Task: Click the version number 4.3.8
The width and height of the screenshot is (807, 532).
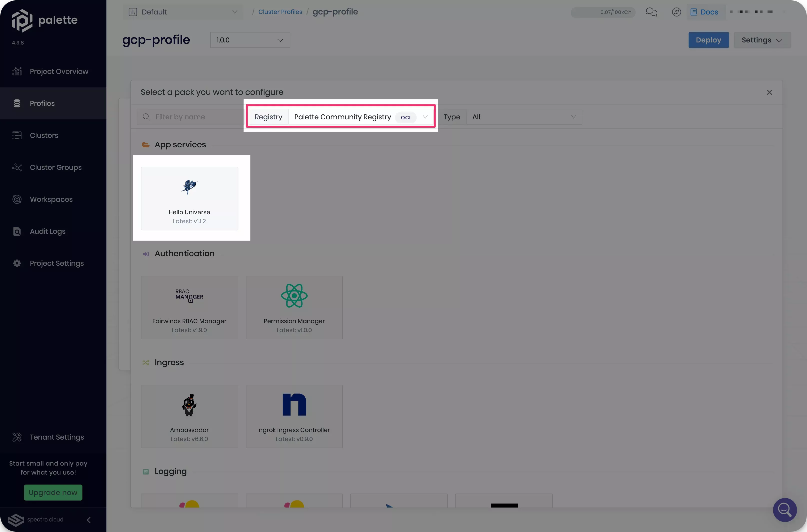Action: 18,43
